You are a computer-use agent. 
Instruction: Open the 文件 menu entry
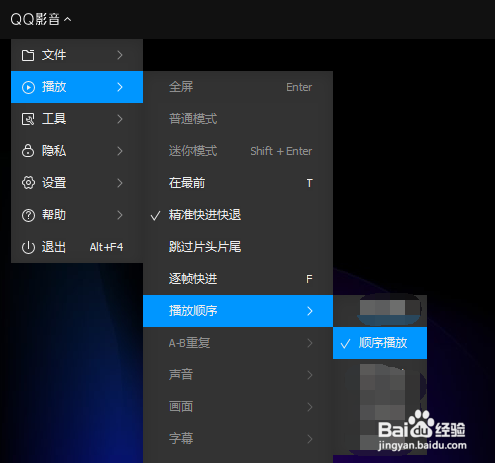77,55
